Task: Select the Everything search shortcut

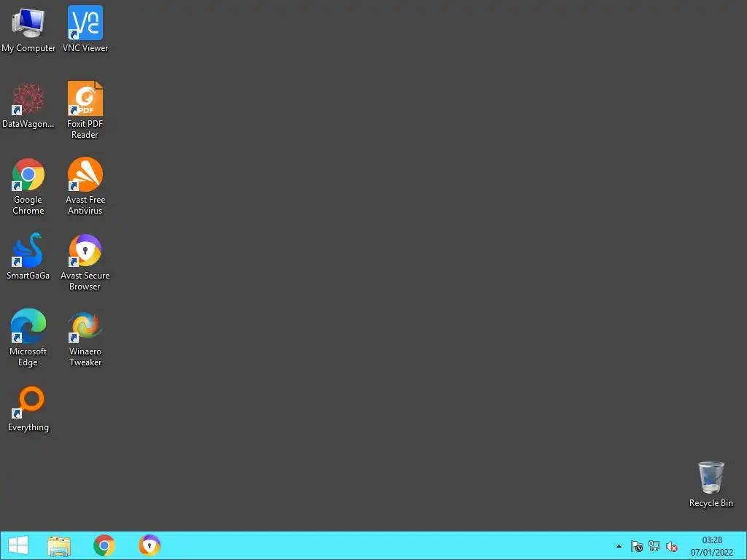Action: click(x=28, y=408)
